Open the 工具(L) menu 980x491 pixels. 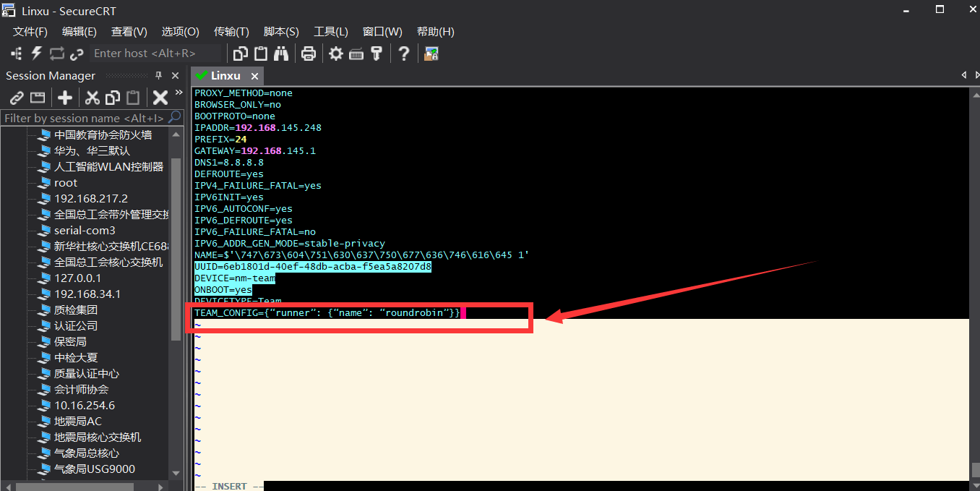click(x=331, y=32)
